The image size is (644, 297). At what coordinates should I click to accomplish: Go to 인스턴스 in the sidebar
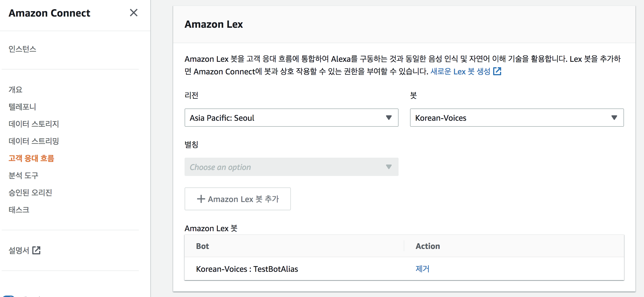tap(22, 49)
